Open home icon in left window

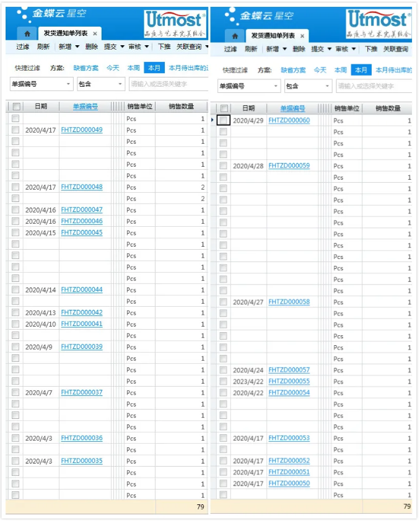tap(27, 33)
